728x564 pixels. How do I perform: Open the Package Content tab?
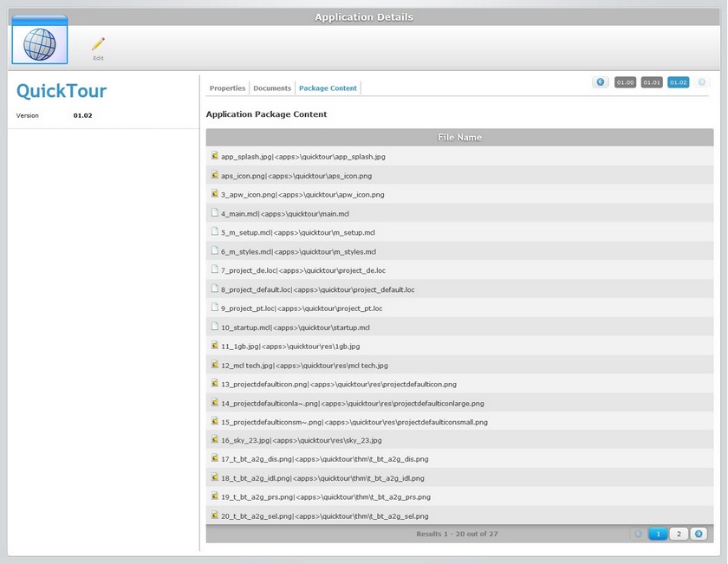pos(328,88)
